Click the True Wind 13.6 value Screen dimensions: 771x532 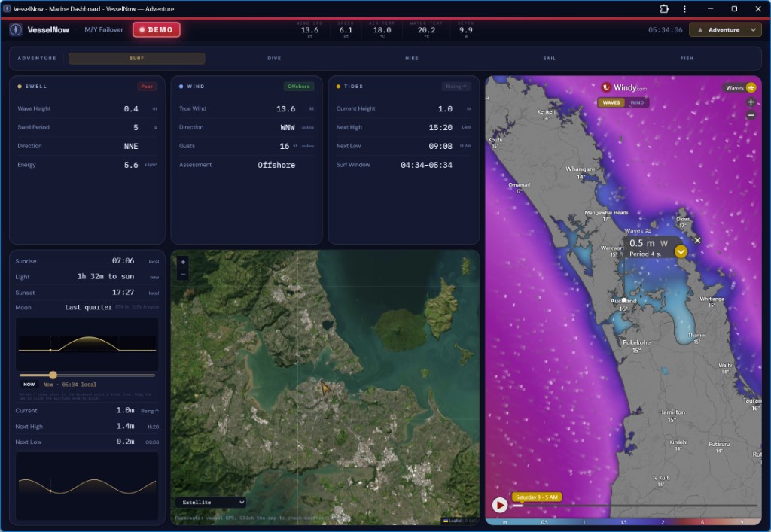pos(285,109)
